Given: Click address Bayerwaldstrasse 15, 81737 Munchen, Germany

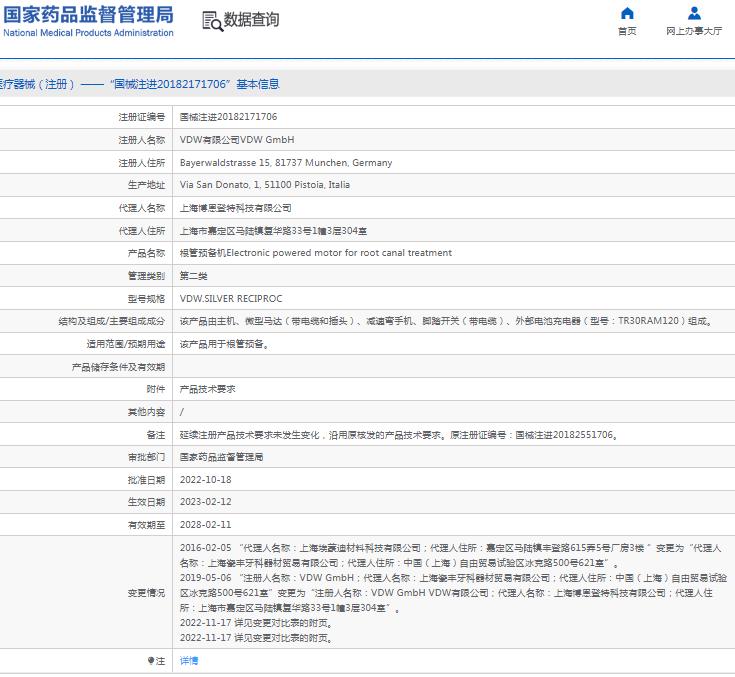Looking at the screenshot, I should point(286,163).
